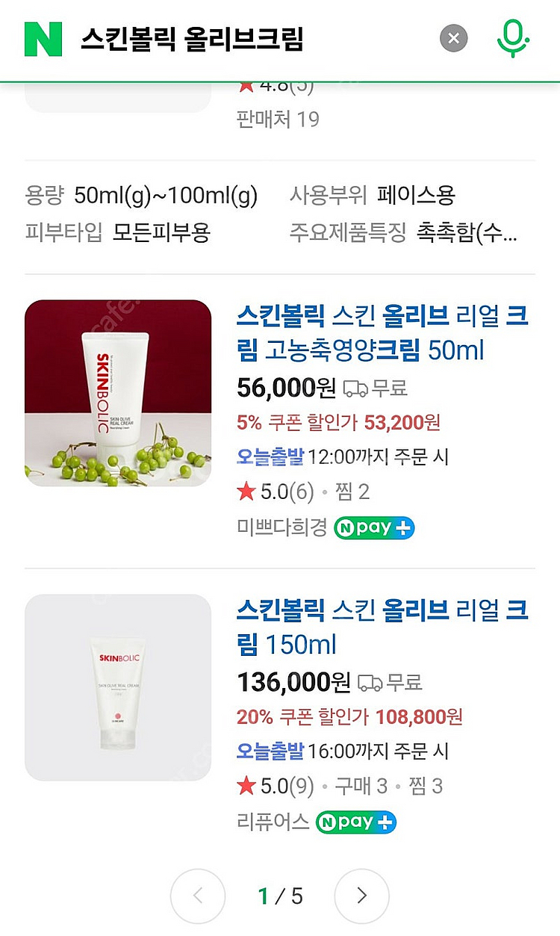
Task: Tap the Npay+ badge for 미쁘다희경
Action: pos(374,528)
